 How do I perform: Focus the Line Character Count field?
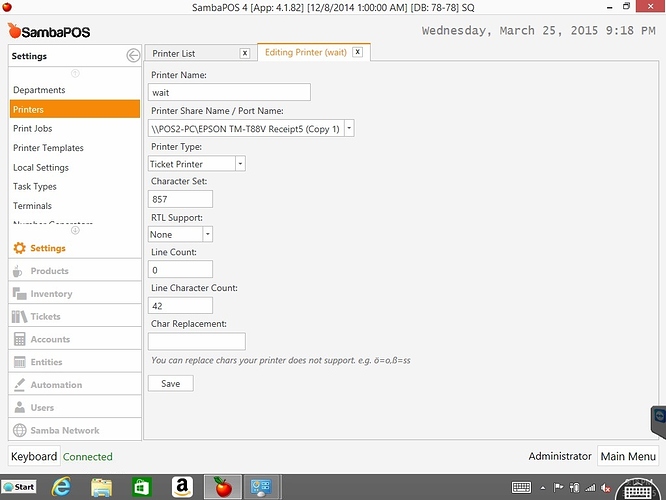pos(181,305)
